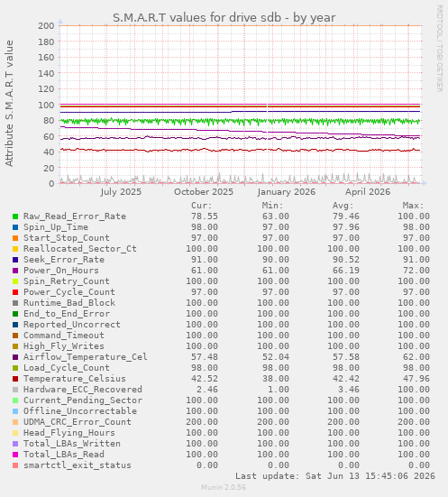Select the Head_Flying_Hours label
The image size is (448, 497).
coord(69,433)
